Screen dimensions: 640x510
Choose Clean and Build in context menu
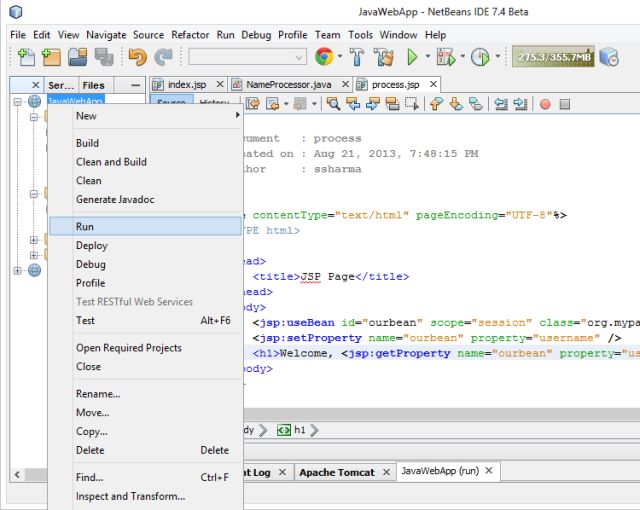tap(111, 162)
